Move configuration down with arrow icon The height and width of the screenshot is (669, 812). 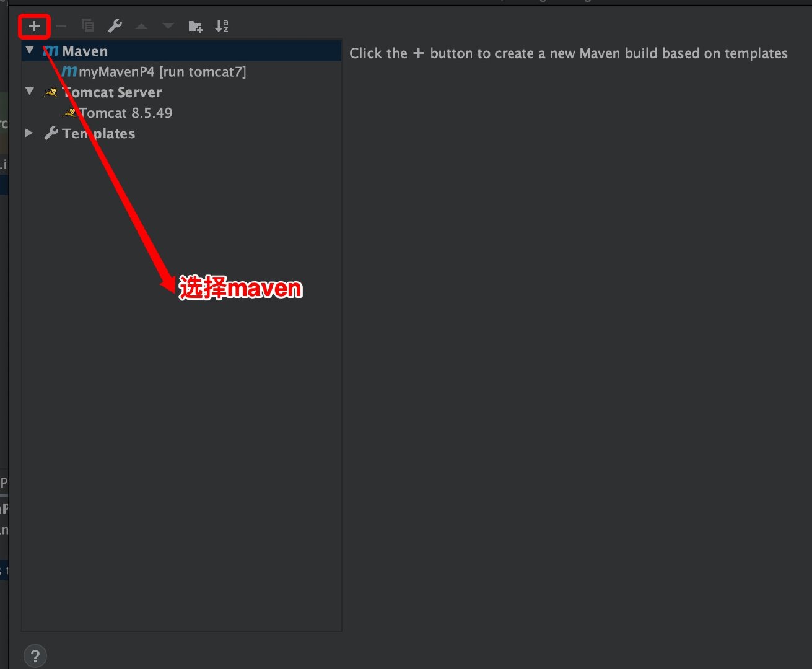coord(168,26)
